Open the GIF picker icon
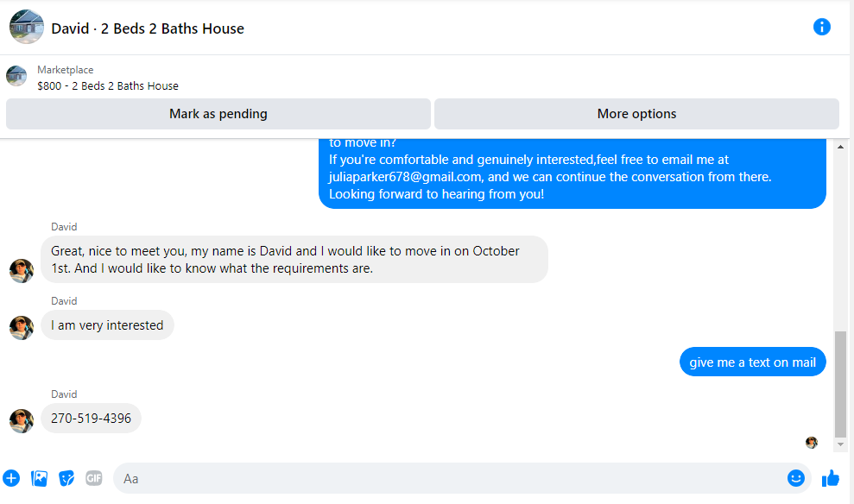 pos(93,478)
